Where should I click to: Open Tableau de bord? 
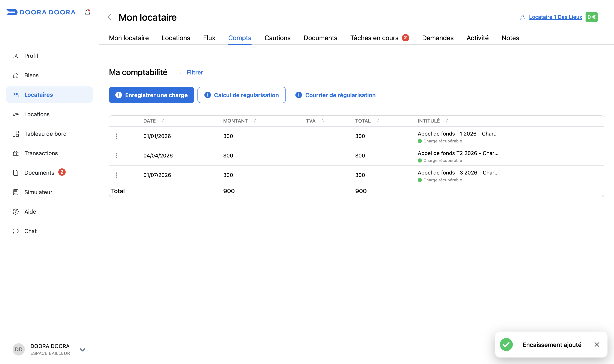tap(49, 134)
